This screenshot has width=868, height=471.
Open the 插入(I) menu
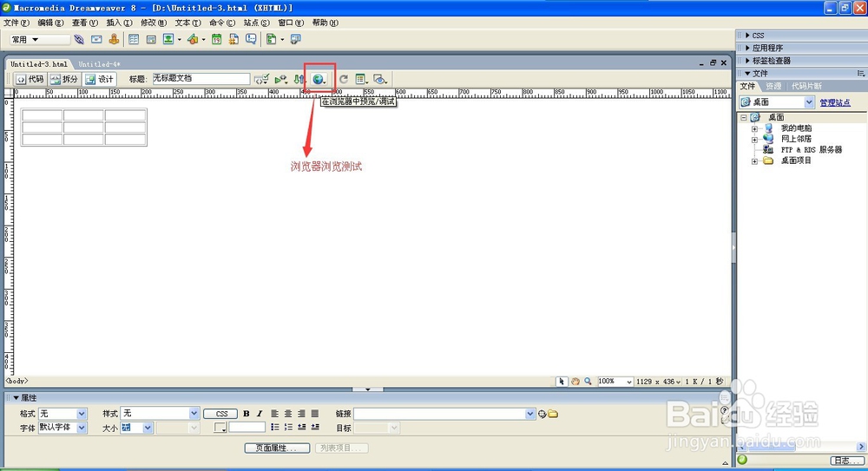(119, 23)
